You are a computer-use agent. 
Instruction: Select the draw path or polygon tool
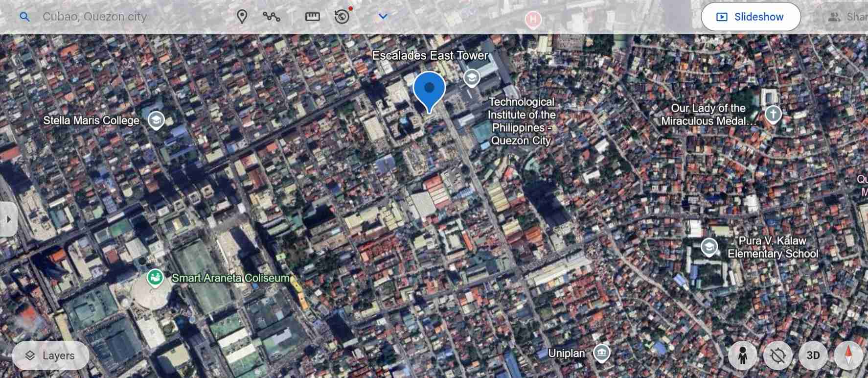[x=271, y=17]
